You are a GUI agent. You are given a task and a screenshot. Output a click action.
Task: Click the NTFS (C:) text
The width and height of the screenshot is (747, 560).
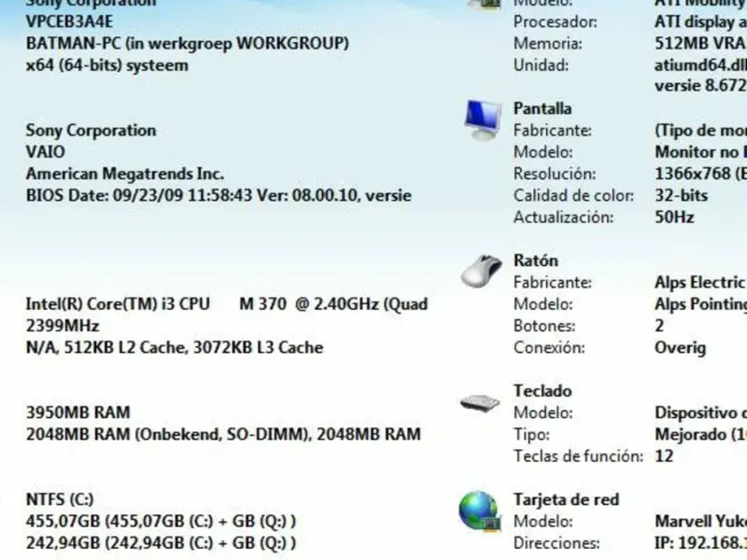point(60,499)
